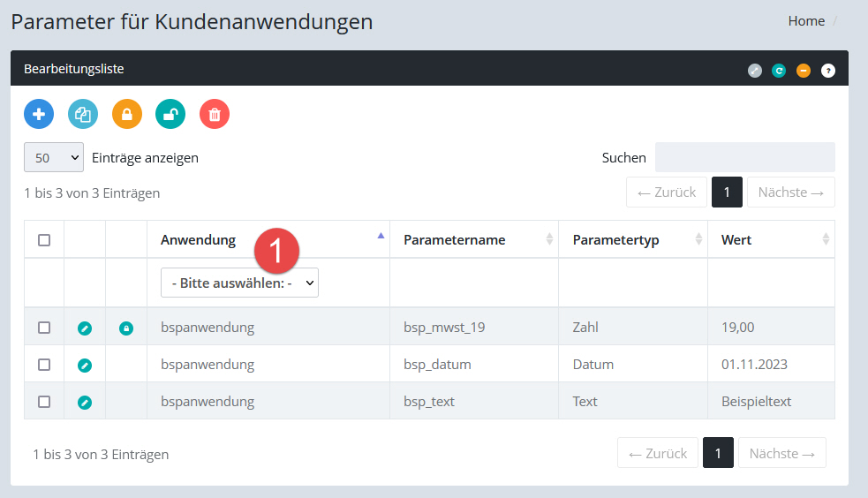This screenshot has width=868, height=498.
Task: Select the bsp_text row checkbox
Action: [44, 402]
